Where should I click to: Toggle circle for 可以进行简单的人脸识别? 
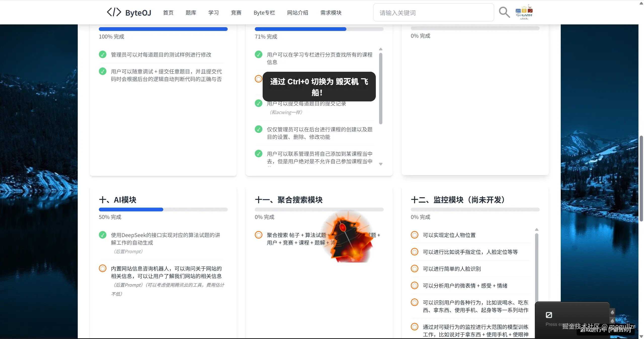pos(414,269)
